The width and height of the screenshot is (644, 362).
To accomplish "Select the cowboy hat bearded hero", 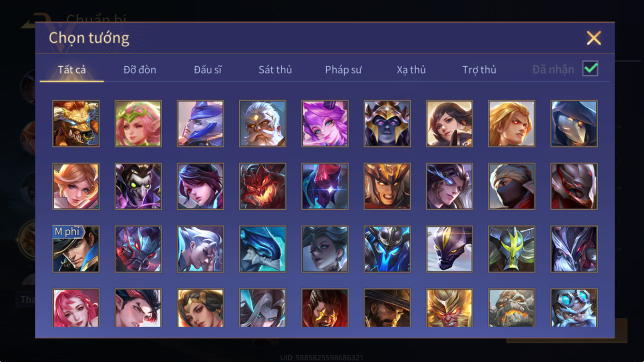I will click(x=387, y=308).
